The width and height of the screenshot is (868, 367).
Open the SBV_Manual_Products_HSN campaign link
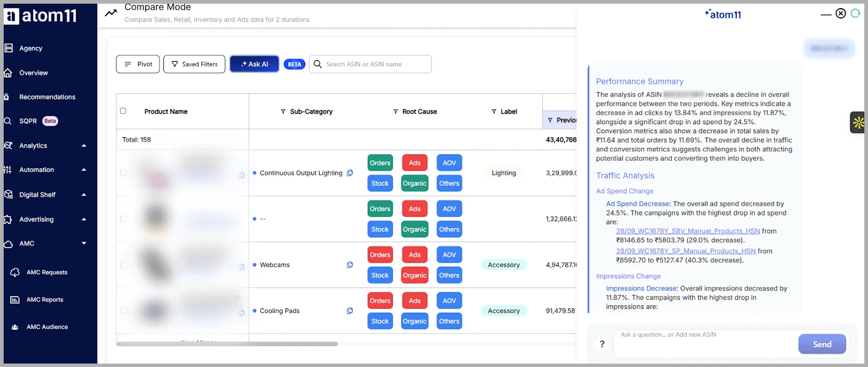688,231
